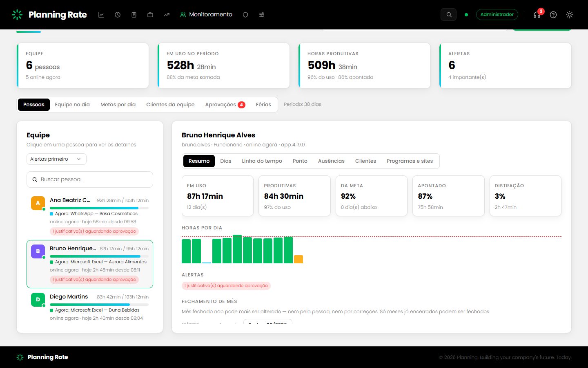Open the shield icon in the top navigation
Viewport: 588px width, 368px height.
click(x=245, y=15)
